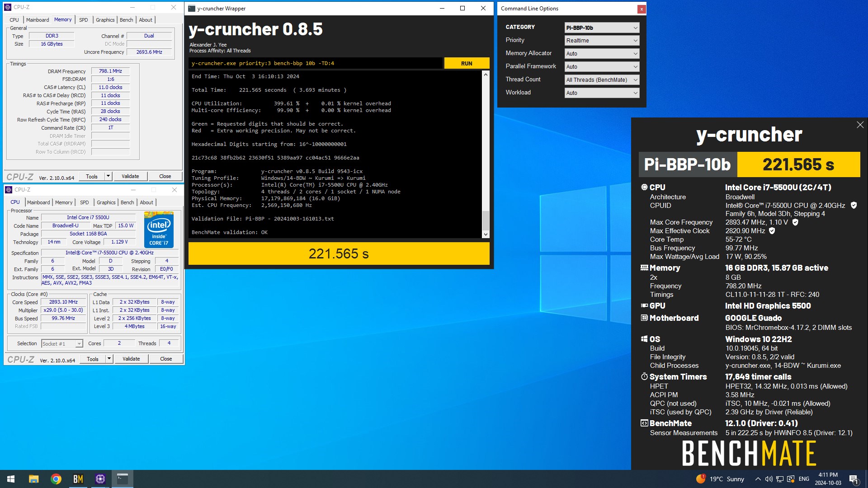
Task: Switch to SPD tab in upper CPU-Z
Action: [84, 20]
